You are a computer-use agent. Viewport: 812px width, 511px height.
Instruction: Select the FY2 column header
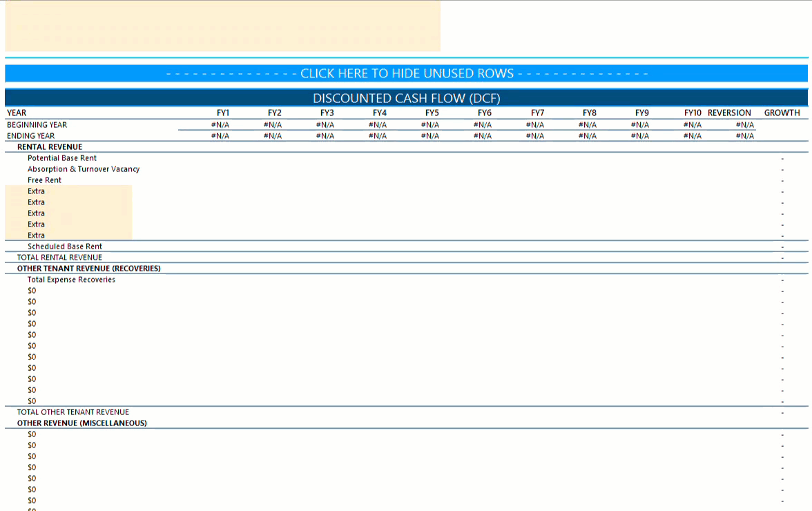coord(275,113)
